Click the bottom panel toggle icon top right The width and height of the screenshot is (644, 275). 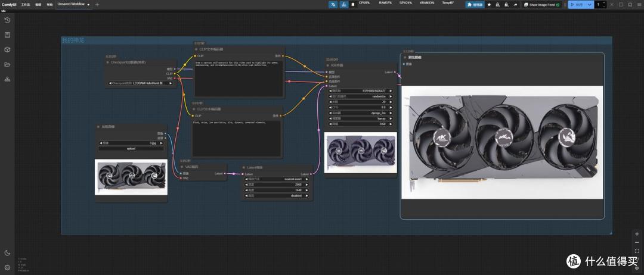coord(630,5)
